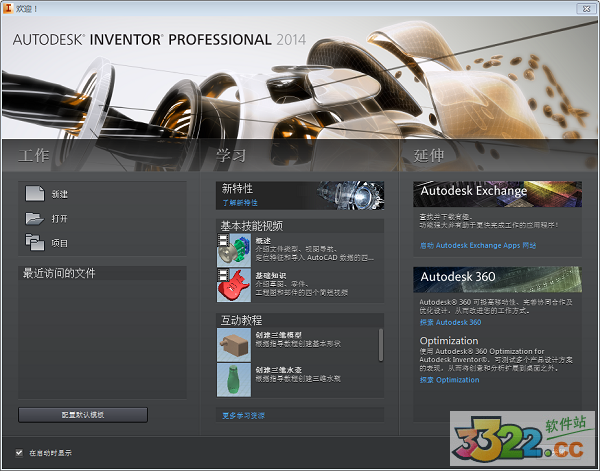The image size is (600, 471).
Task: Click the Projects (项目) icon
Action: click(35, 242)
